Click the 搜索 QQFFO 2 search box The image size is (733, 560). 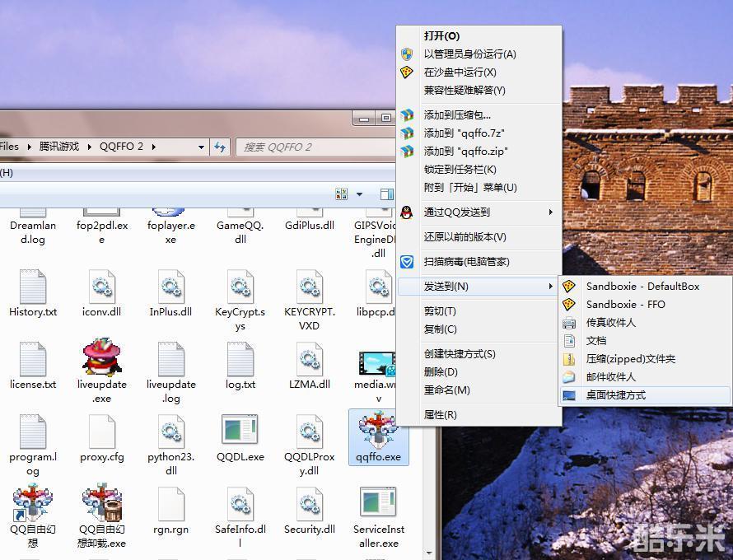coord(316,147)
